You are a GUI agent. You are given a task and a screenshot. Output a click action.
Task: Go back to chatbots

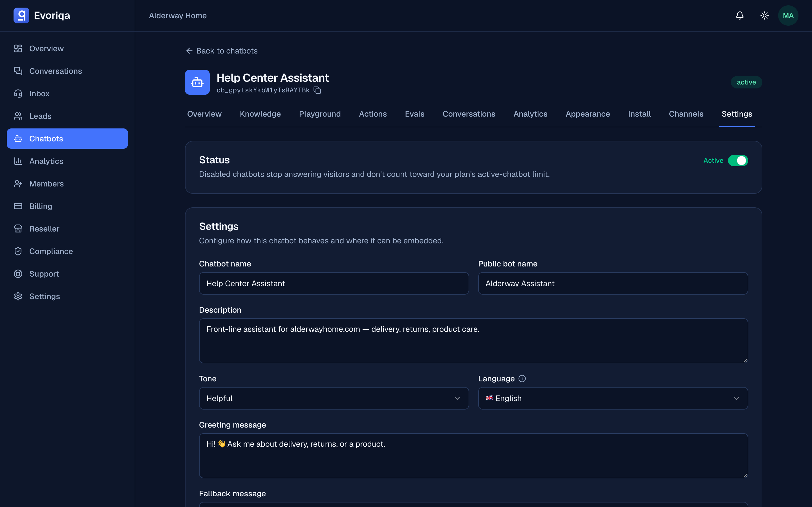coord(222,51)
